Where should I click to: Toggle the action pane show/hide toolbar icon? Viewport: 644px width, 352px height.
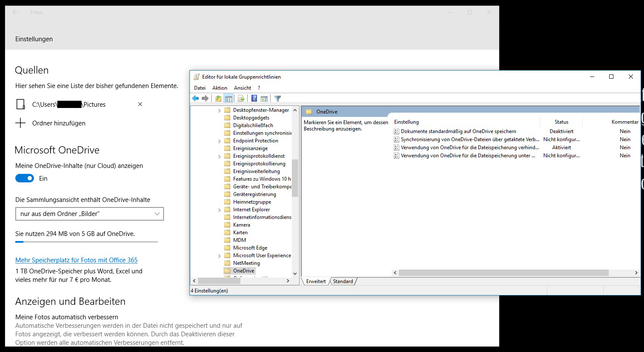click(x=264, y=99)
